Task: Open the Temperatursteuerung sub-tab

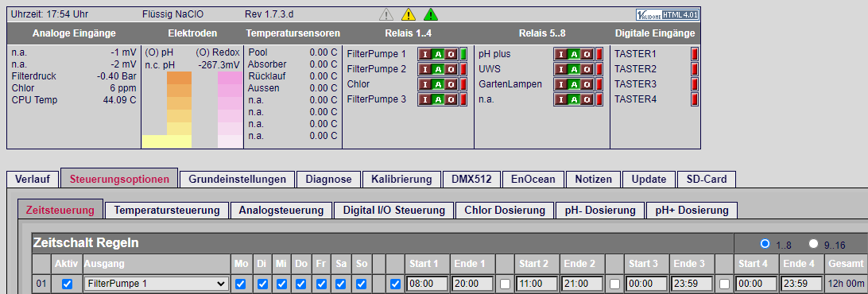Action: [x=167, y=211]
